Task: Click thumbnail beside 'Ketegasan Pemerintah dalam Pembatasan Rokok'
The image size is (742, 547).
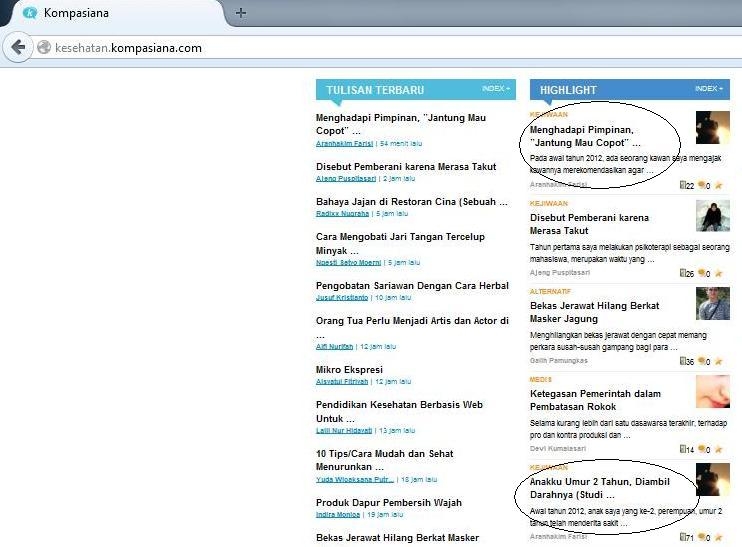Action: click(713, 391)
